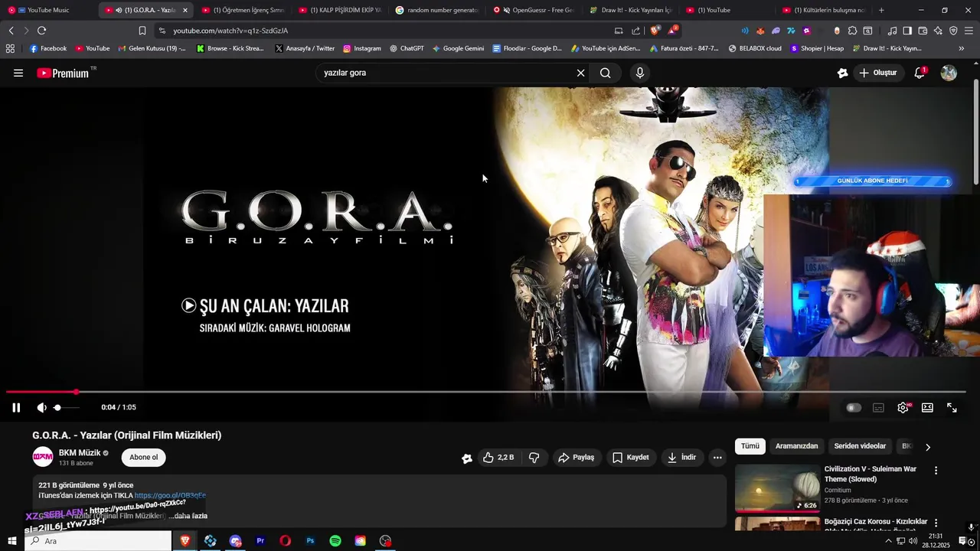Screen dimensions: 980x551
Task: Reload the page with the refresh icon
Action: point(41,31)
